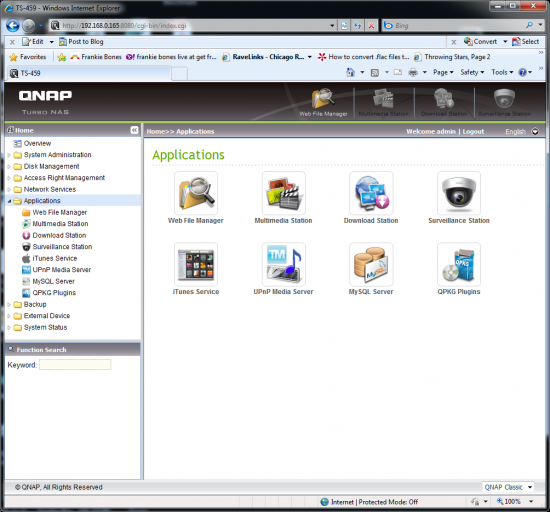Open the English language dropdown
Screen dimensions: 550x512
tap(535, 132)
